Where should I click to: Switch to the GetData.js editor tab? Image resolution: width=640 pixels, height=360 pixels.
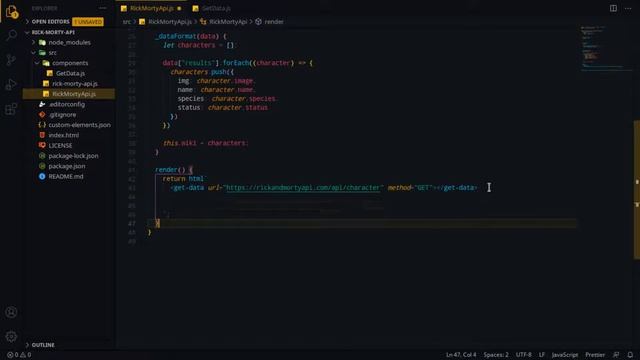[212, 8]
